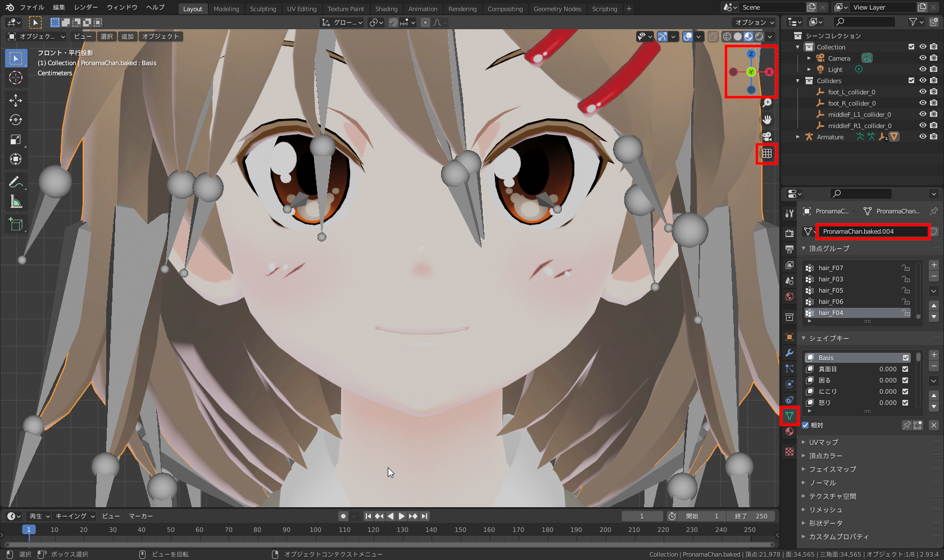
Task: Hide the Colliders collection in the outliner
Action: coord(922,80)
